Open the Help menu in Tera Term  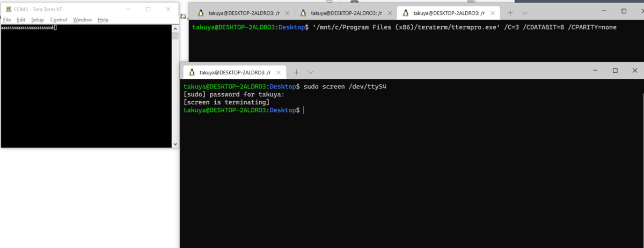click(103, 20)
